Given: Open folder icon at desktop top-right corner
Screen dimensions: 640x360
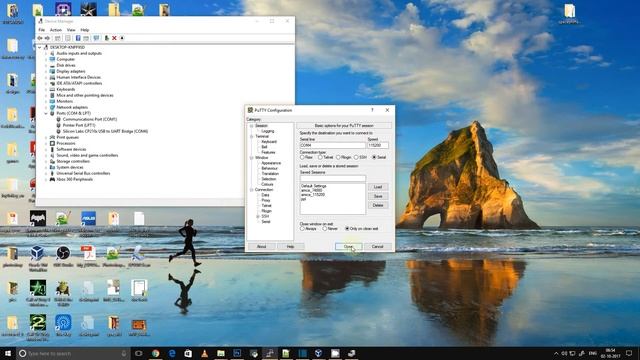Looking at the screenshot, I should tap(570, 11).
